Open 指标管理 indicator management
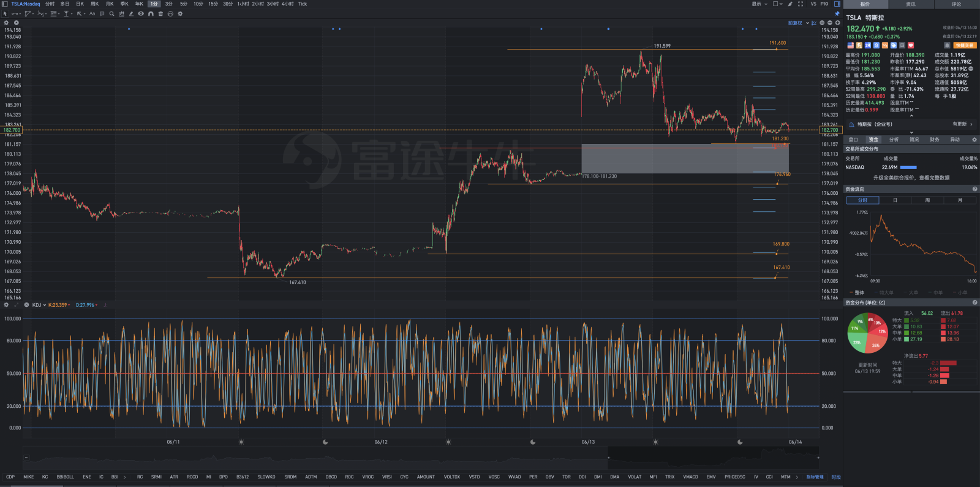The width and height of the screenshot is (980, 487). [815, 477]
